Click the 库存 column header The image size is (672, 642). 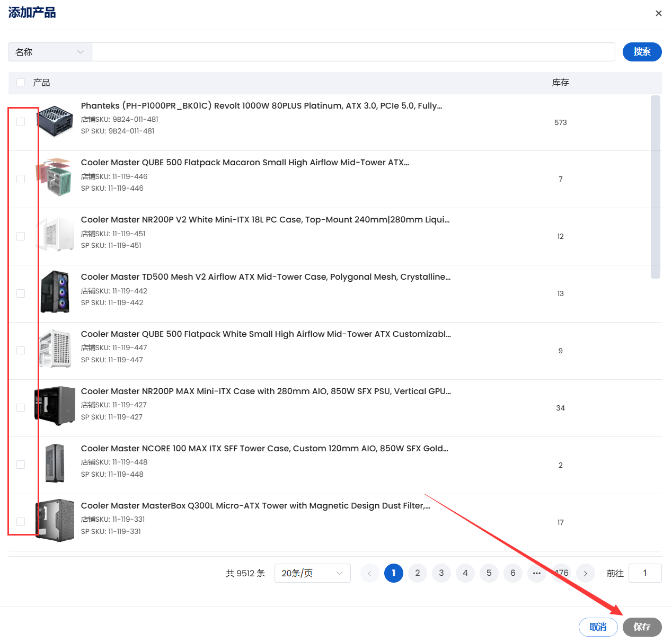pyautogui.click(x=561, y=83)
